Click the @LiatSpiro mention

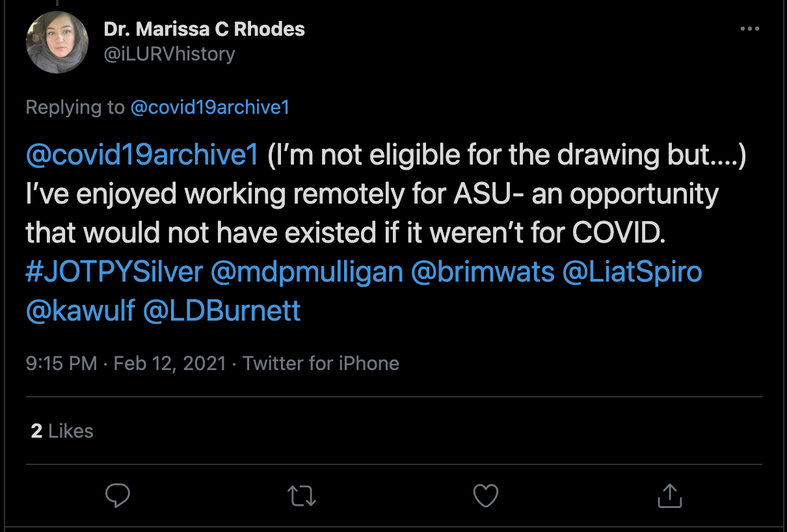632,272
